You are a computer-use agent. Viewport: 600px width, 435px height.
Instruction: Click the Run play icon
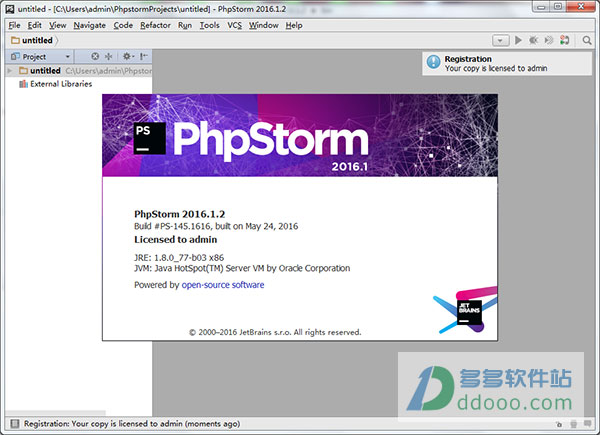tap(518, 40)
